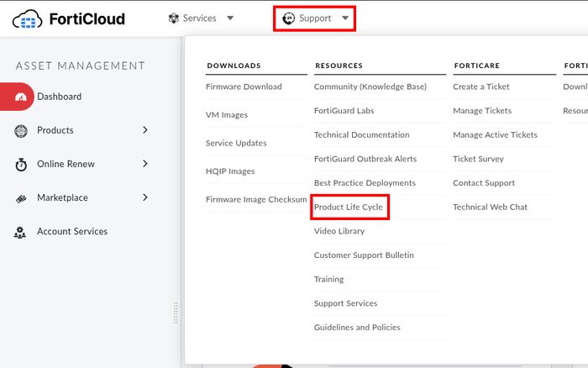This screenshot has height=368, width=588.
Task: Click the Services cubes icon
Action: coord(174,18)
